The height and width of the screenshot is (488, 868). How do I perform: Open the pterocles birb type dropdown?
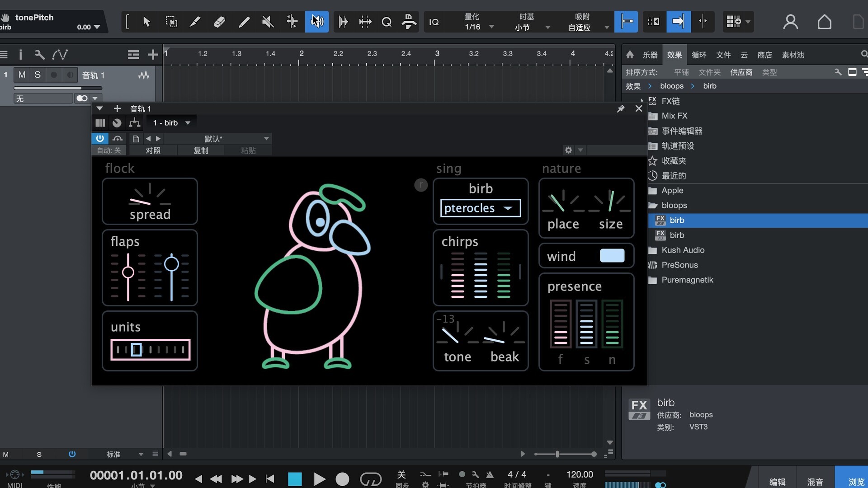point(480,208)
